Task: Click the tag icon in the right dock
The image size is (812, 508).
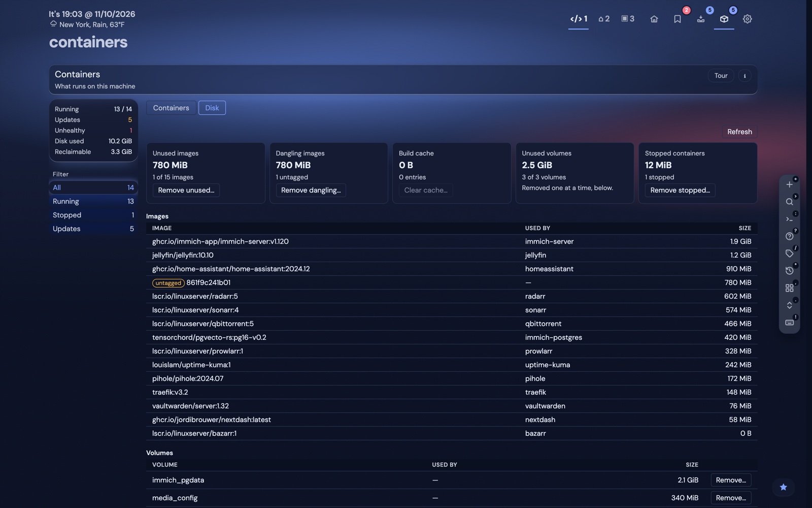Action: coord(790,253)
